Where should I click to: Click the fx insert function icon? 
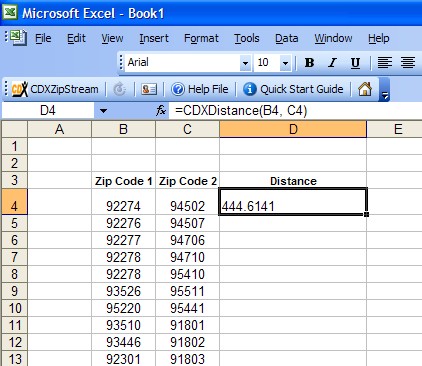click(x=161, y=110)
